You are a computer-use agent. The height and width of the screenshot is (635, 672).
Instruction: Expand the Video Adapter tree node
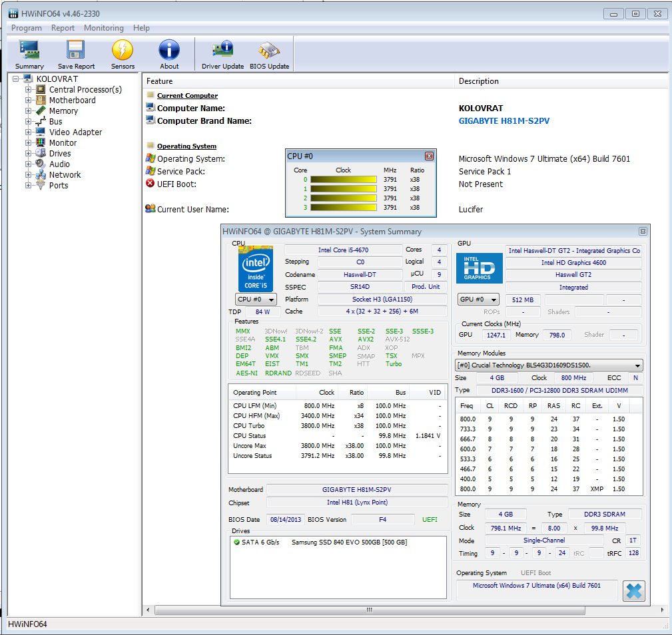(28, 132)
